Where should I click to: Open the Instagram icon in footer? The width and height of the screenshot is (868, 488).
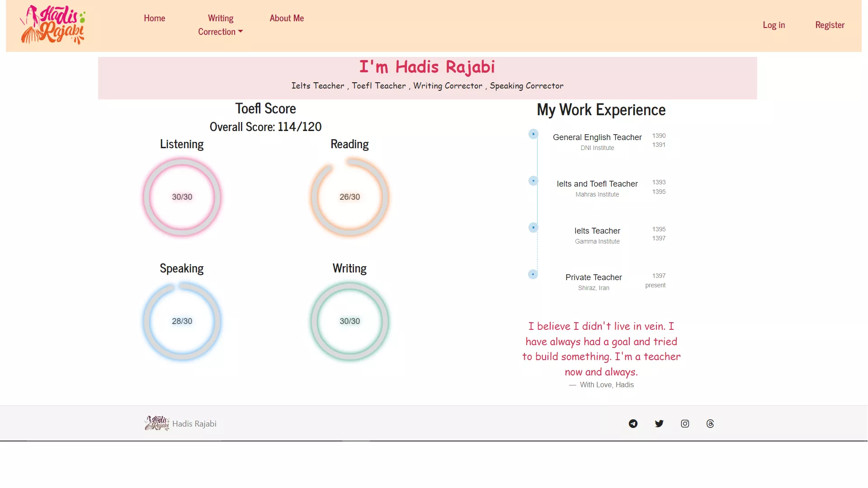[685, 423]
